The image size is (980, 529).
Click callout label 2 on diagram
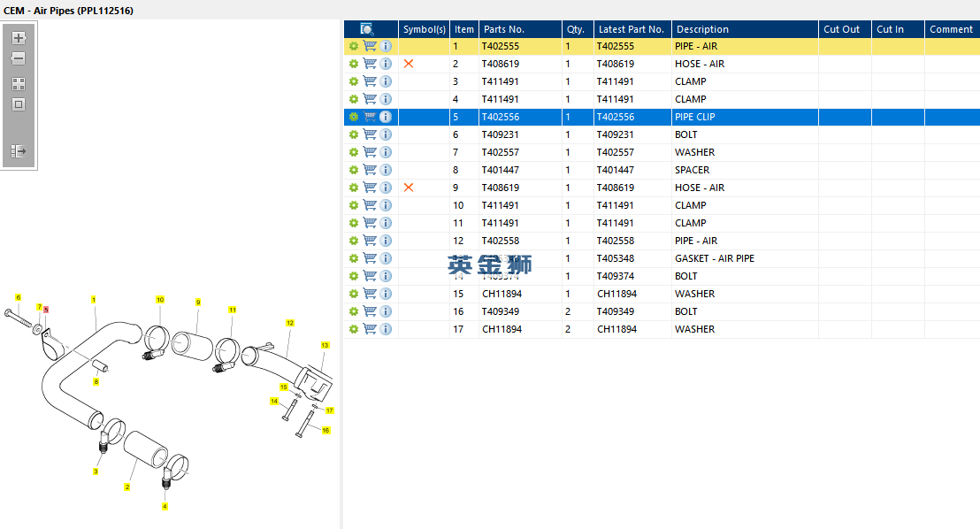pos(126,487)
